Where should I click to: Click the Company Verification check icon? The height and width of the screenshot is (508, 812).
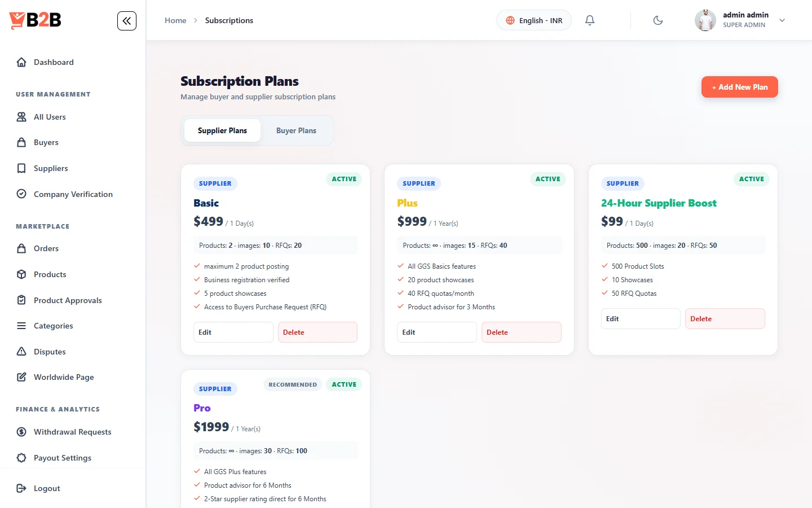click(x=21, y=194)
